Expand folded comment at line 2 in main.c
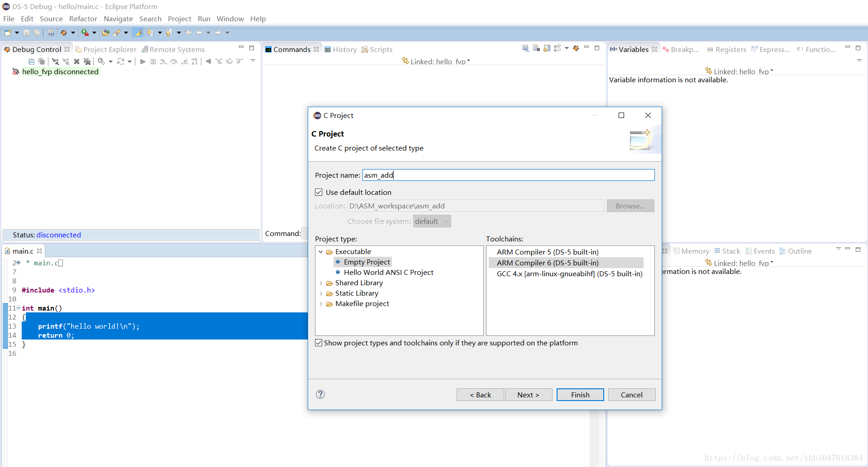Screen dimensions: 868x467 18,263
